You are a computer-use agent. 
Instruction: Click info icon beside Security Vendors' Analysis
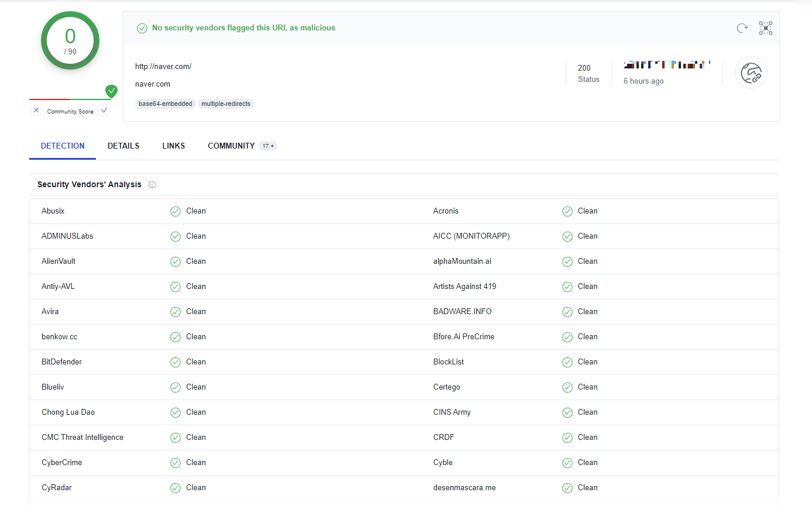pos(152,184)
